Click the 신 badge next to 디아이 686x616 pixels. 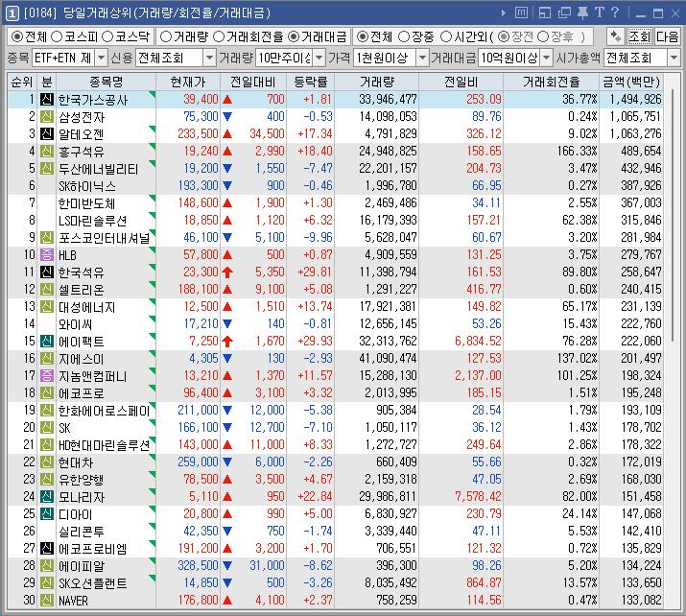[x=47, y=513]
